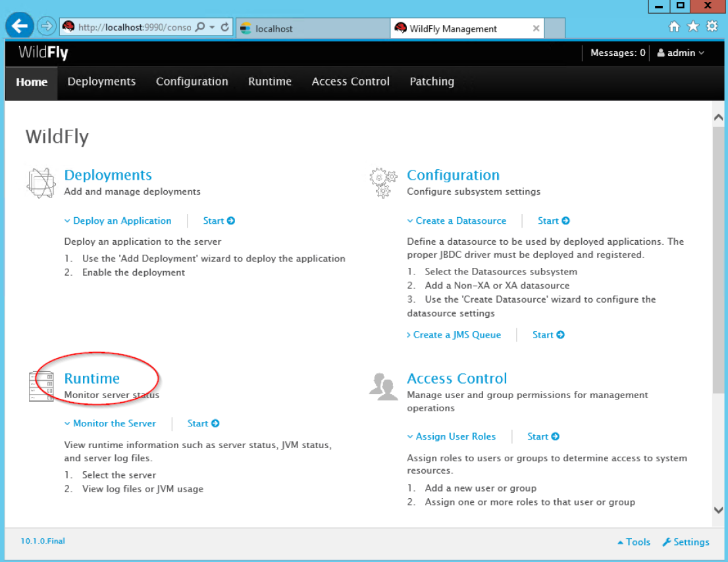Click the Configuration gears icon

(x=384, y=183)
